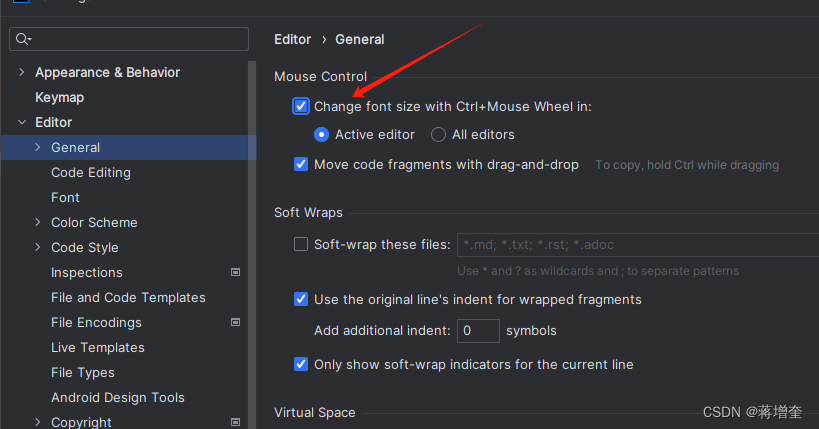
Task: Select the All editors radio button
Action: 438,135
